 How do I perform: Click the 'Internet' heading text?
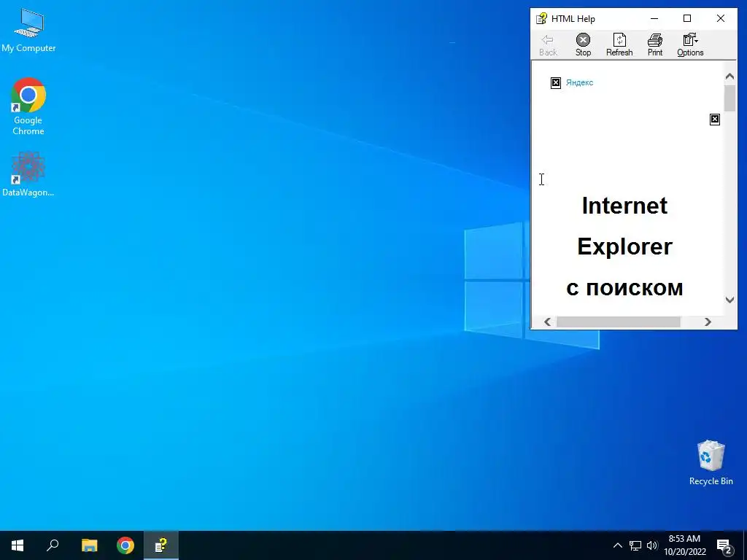tap(624, 206)
